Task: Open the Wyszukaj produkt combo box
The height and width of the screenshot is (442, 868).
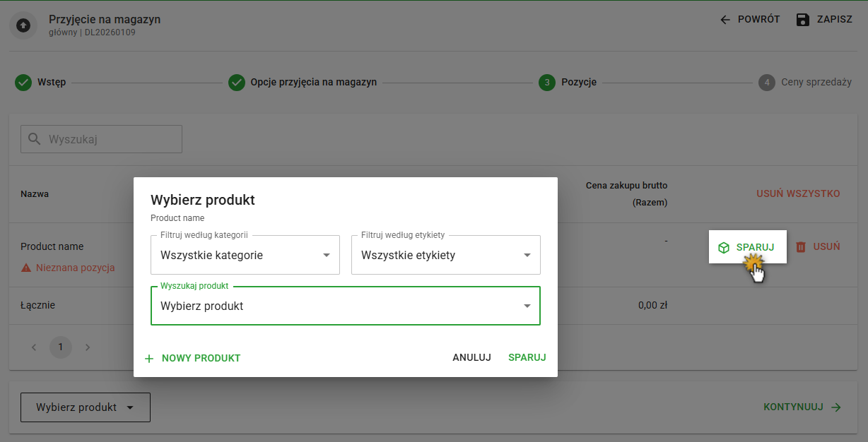Action: coord(346,306)
